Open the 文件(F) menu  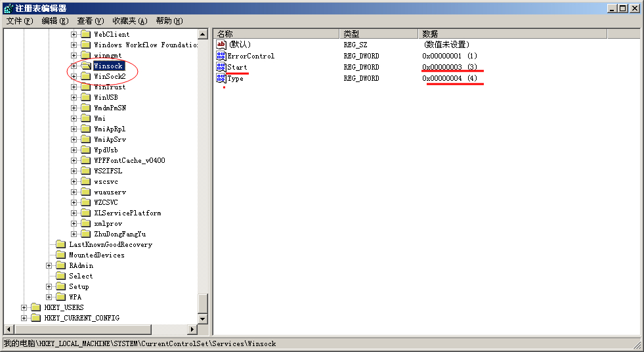19,21
